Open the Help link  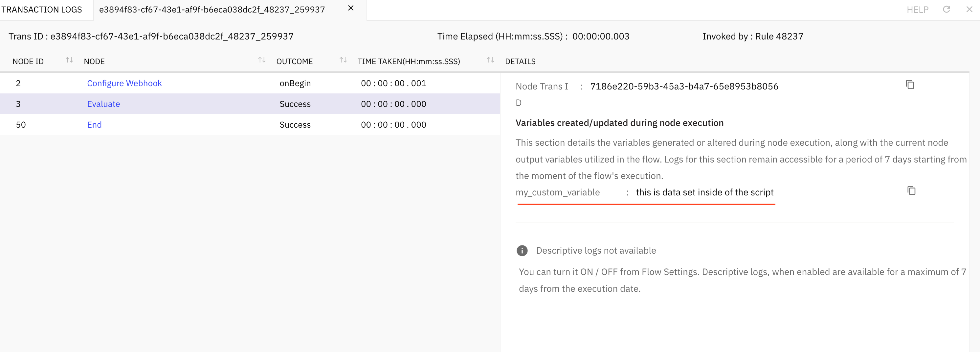click(918, 10)
